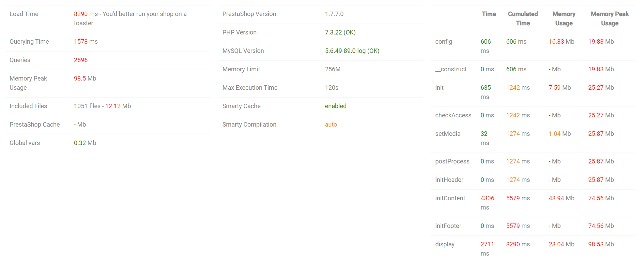The height and width of the screenshot is (259, 644).
Task: Select the Max Execution Time value 120s
Action: click(x=332, y=88)
